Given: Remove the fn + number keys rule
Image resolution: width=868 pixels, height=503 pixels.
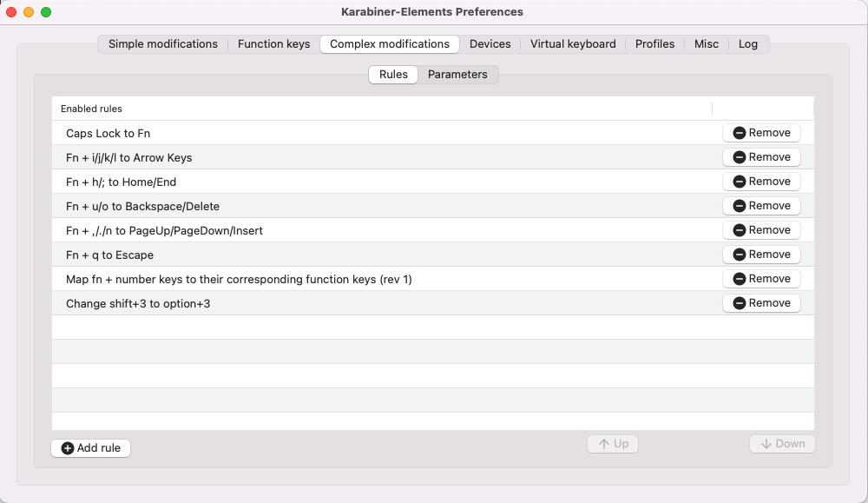Looking at the screenshot, I should pos(761,279).
